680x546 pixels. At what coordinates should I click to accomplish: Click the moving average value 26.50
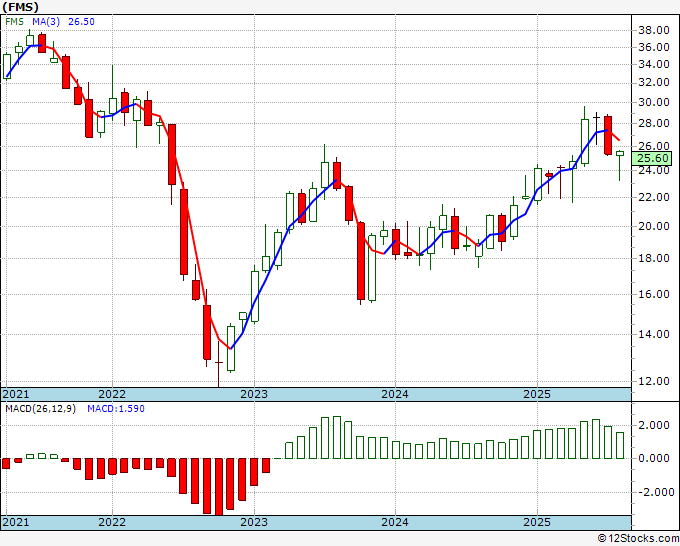pos(81,22)
